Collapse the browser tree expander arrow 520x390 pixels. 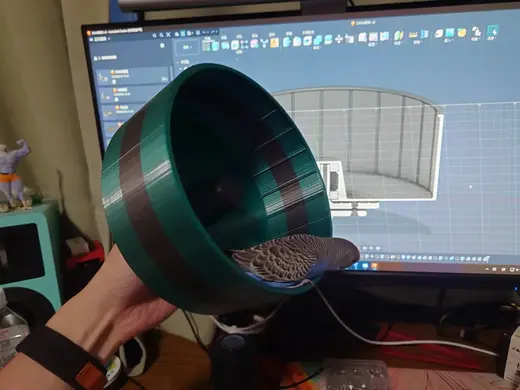tap(178, 62)
